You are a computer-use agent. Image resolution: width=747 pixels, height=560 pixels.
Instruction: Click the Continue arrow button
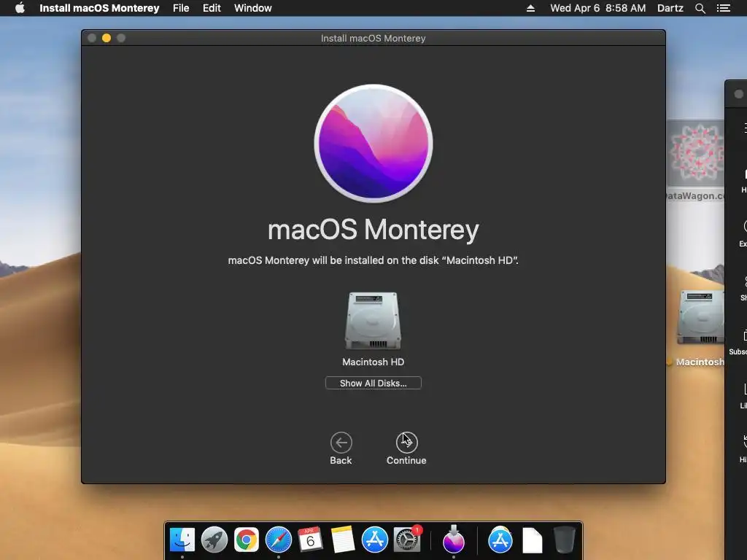[x=406, y=443]
